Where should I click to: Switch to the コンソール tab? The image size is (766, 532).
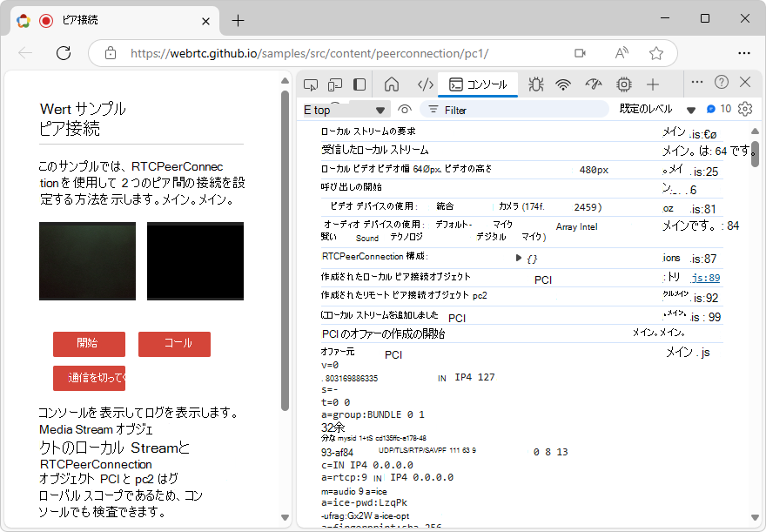tap(478, 84)
